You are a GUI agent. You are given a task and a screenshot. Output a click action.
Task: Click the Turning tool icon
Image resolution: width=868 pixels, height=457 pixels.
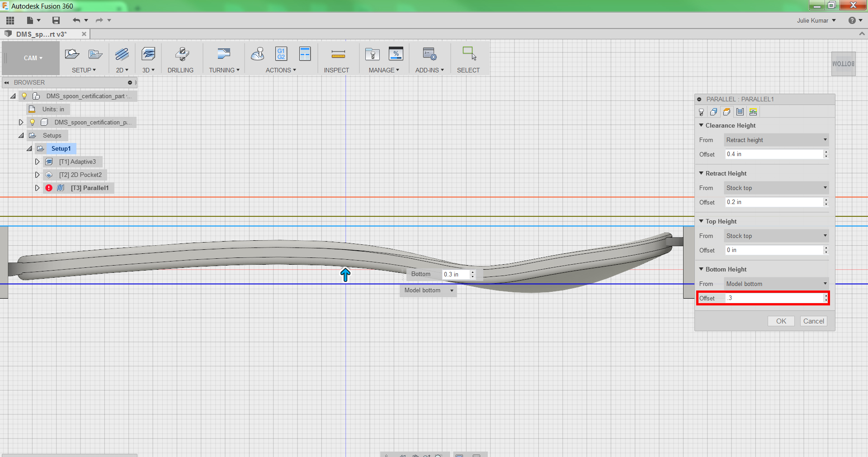coord(224,54)
